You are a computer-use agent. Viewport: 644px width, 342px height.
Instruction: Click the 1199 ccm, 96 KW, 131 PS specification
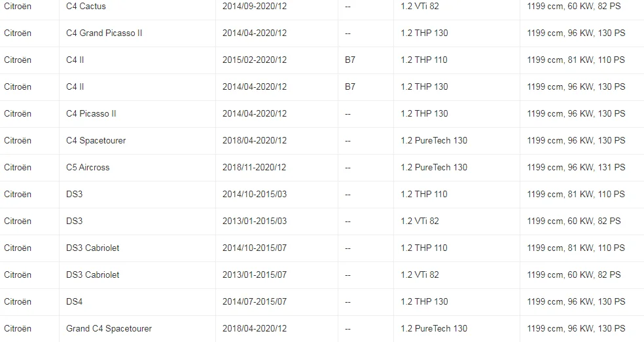(576, 168)
